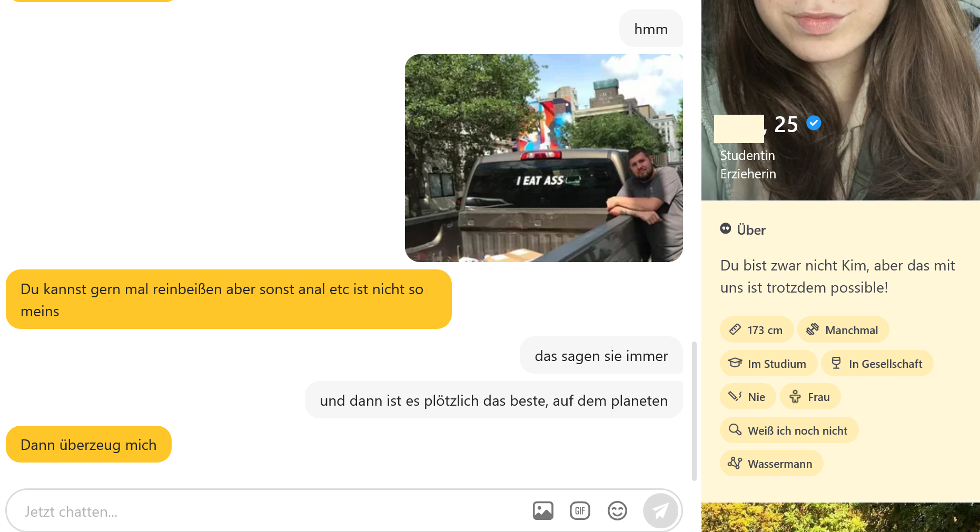Open the foliage photo below the profile chips
Screen dimensions: 980x532
840,517
